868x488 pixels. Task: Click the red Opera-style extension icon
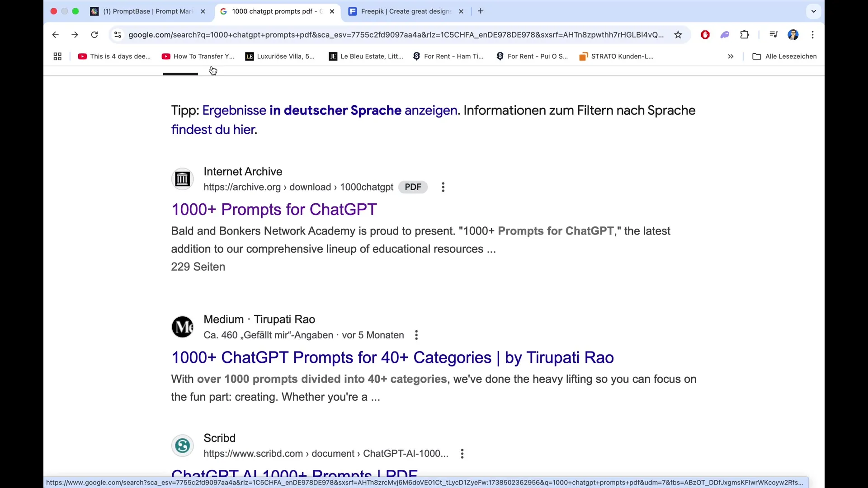[x=705, y=35]
